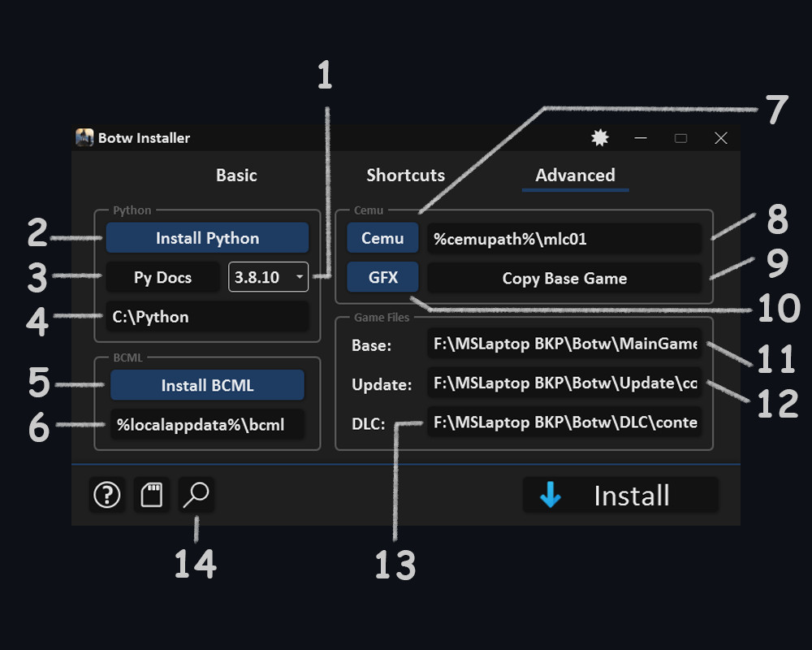The height and width of the screenshot is (650, 812).
Task: Select the DLC path input field
Action: click(x=564, y=422)
